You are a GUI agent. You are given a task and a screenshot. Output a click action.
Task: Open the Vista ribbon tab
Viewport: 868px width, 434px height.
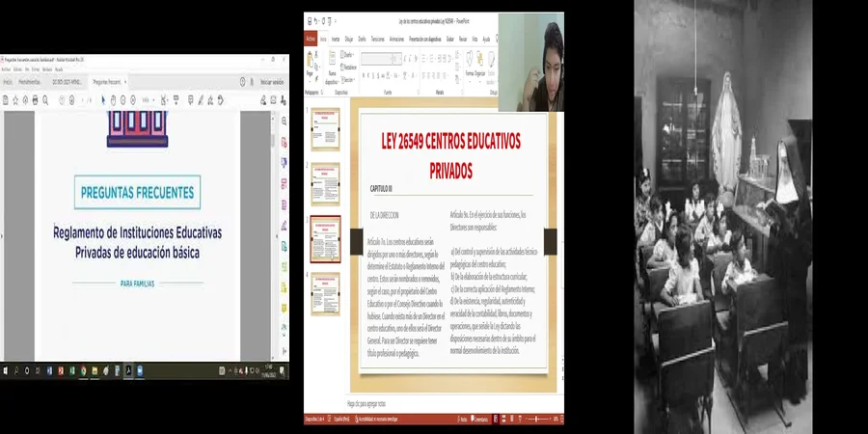475,40
